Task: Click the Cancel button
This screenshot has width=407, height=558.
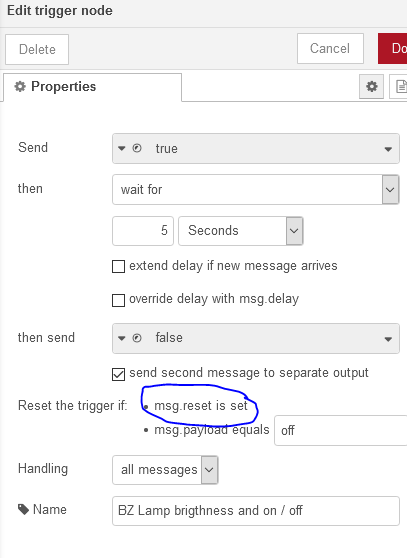Action: tap(330, 48)
